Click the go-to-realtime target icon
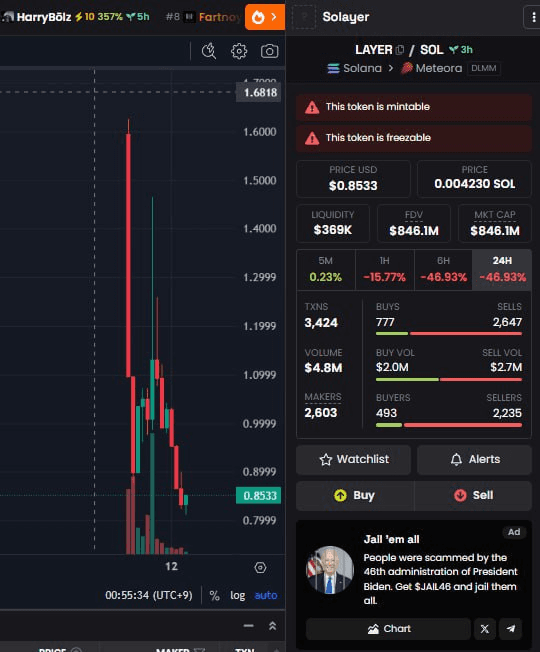 (260, 568)
